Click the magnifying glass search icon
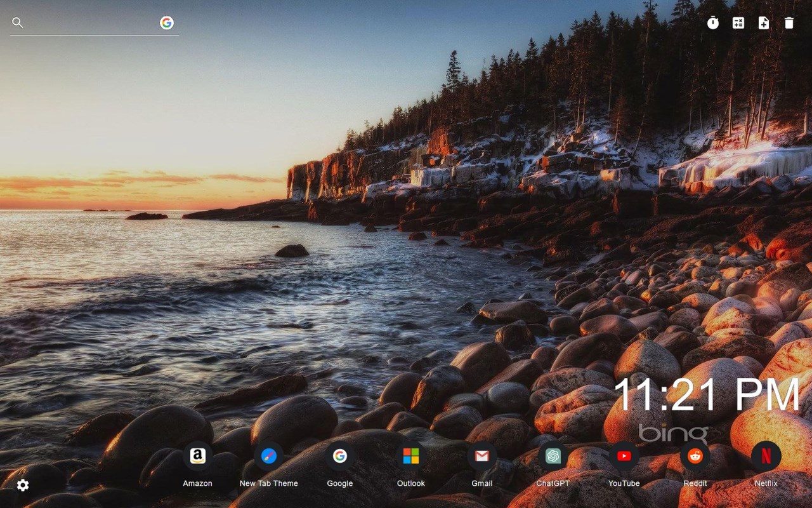Image resolution: width=812 pixels, height=508 pixels. point(18,23)
